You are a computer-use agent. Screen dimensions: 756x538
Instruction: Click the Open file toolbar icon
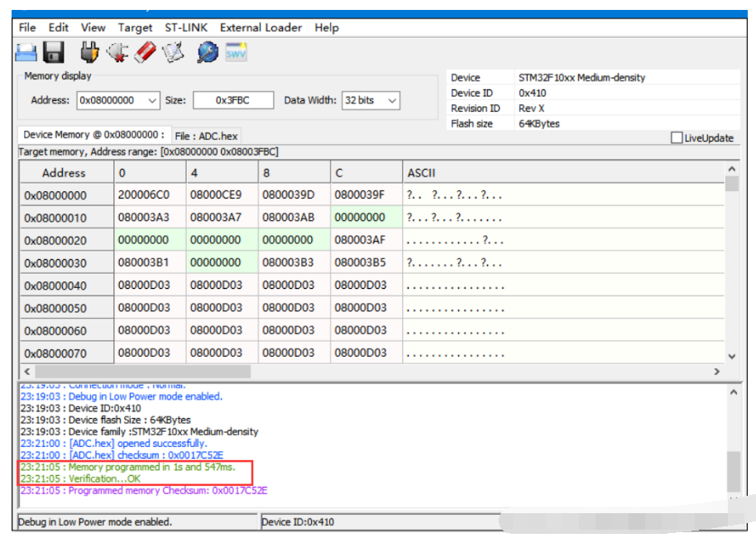point(26,52)
